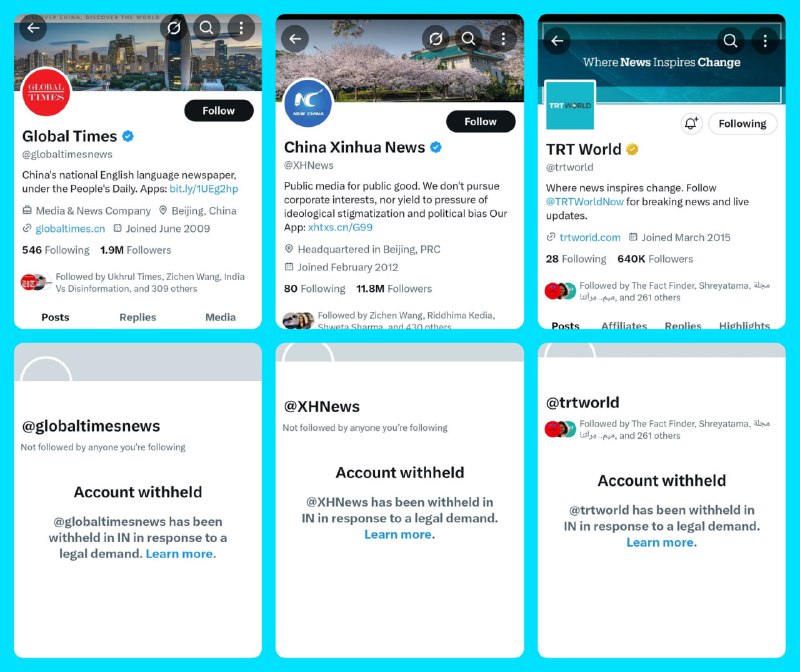Tap back arrow on Global Times profile
Image resolution: width=800 pixels, height=672 pixels.
pos(33,28)
